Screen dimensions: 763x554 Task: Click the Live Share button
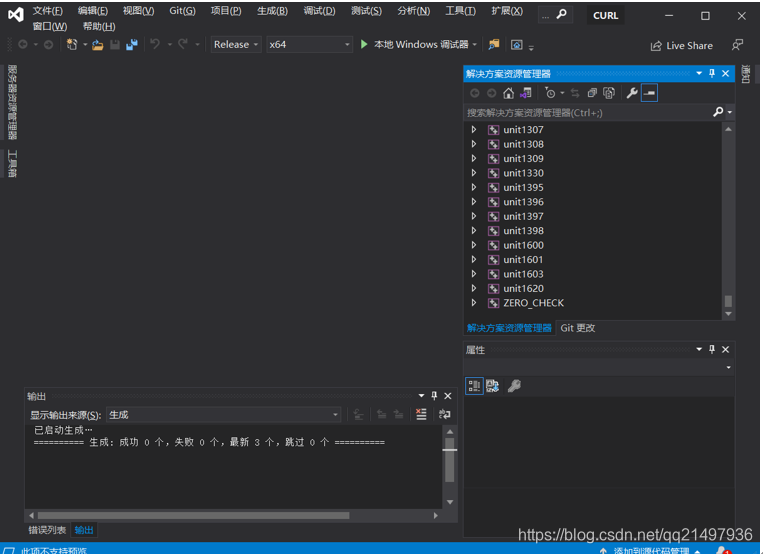coord(681,45)
